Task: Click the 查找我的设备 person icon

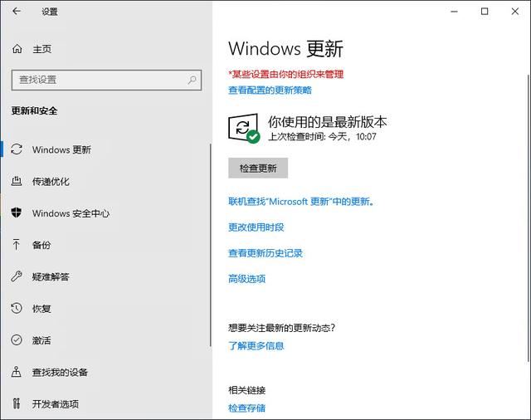Action: point(17,372)
